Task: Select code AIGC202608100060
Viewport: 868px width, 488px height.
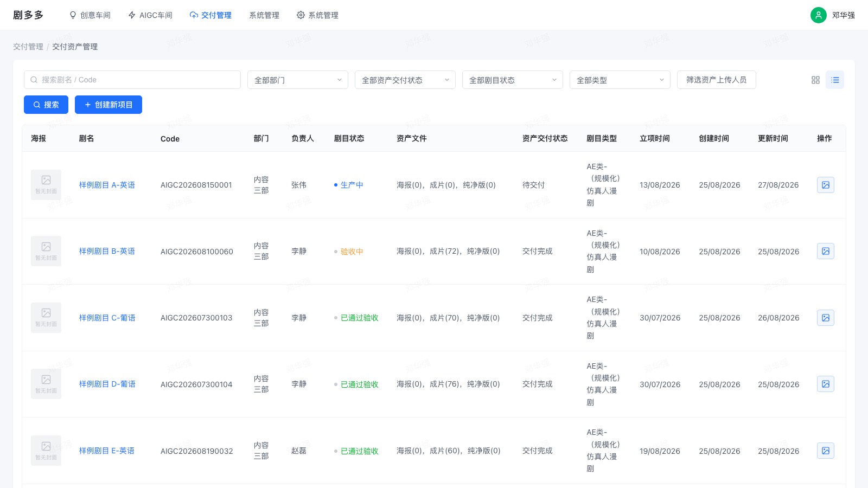Action: point(197,252)
